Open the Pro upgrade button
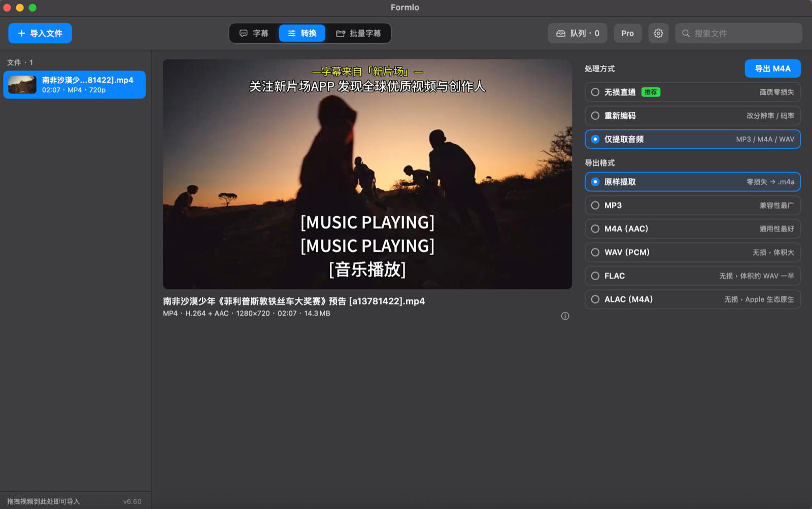Image resolution: width=812 pixels, height=509 pixels. tap(627, 33)
